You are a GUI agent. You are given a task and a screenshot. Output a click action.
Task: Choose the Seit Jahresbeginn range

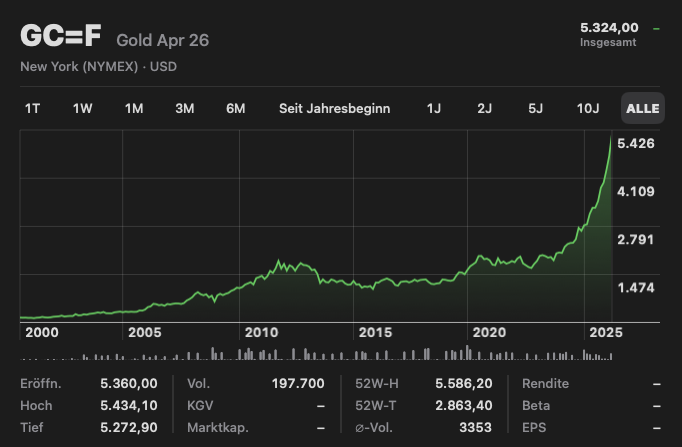pyautogui.click(x=334, y=108)
